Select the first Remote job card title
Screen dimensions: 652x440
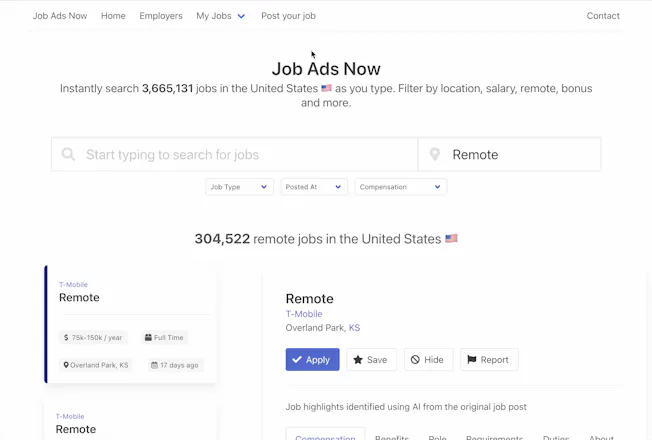coord(79,297)
